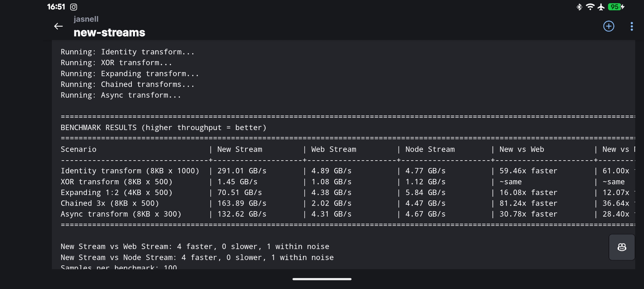
Task: Tap the back arrow icon
Action: click(x=58, y=26)
